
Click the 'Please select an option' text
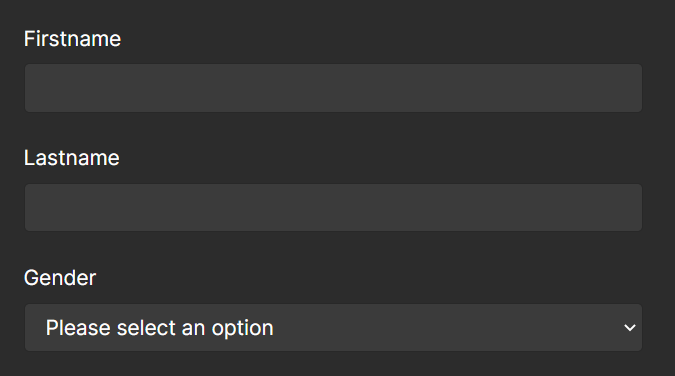tap(159, 328)
